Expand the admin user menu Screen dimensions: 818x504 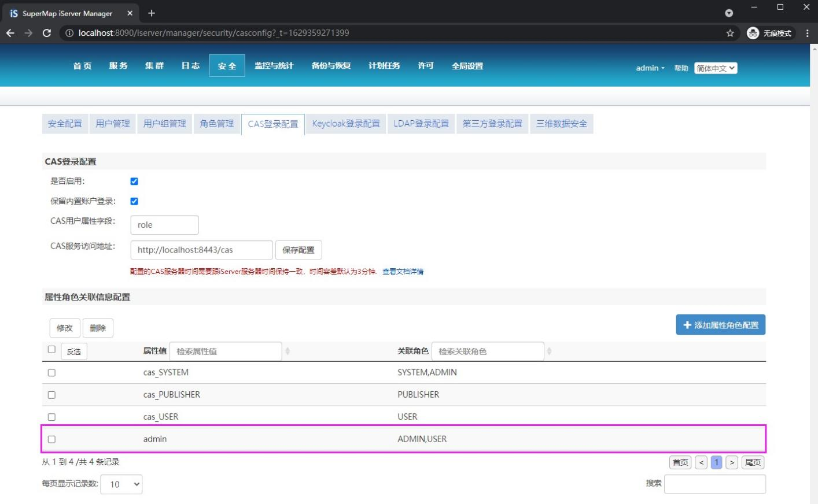click(x=650, y=68)
